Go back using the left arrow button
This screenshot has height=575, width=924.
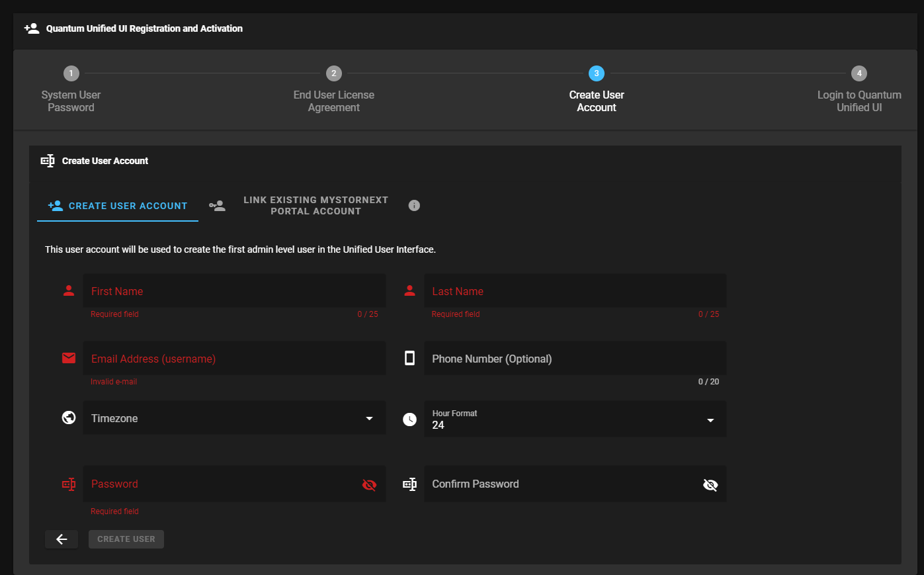point(62,539)
